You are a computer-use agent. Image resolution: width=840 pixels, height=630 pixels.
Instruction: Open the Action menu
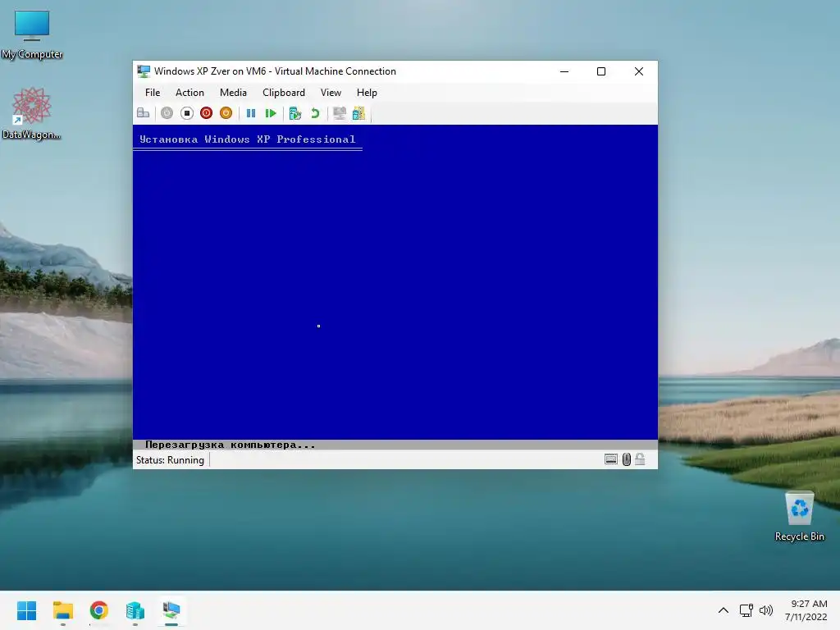(189, 93)
